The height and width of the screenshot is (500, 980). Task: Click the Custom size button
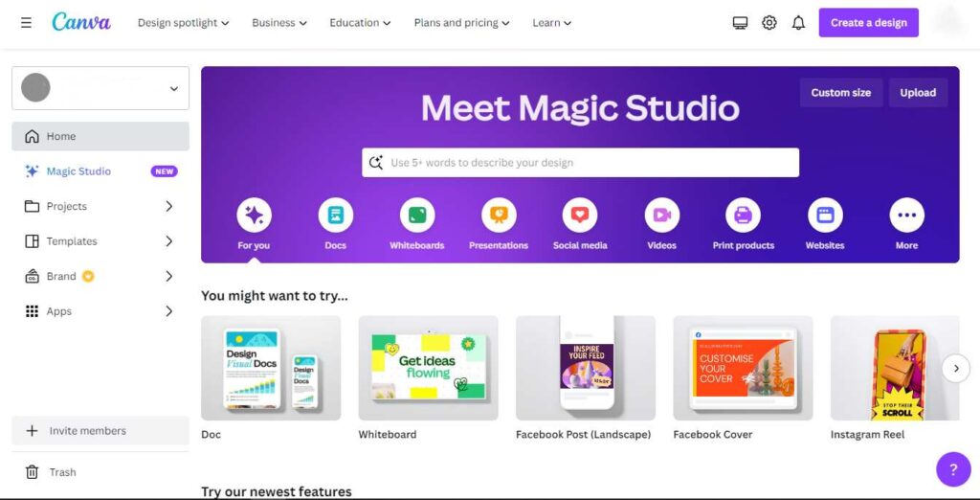pyautogui.click(x=841, y=93)
